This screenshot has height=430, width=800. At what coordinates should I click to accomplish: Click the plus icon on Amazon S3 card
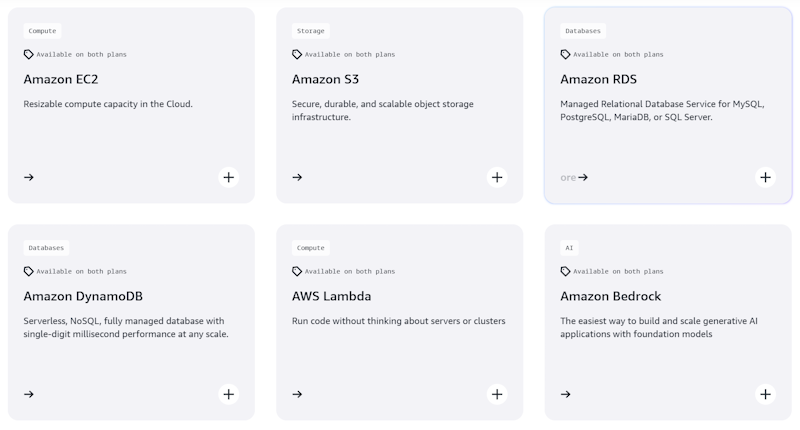click(x=497, y=177)
